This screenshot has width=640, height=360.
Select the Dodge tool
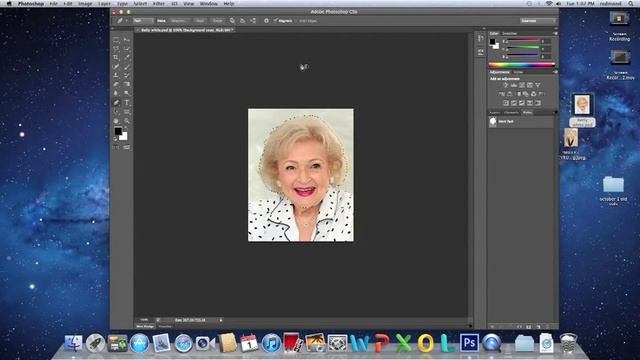[x=127, y=93]
